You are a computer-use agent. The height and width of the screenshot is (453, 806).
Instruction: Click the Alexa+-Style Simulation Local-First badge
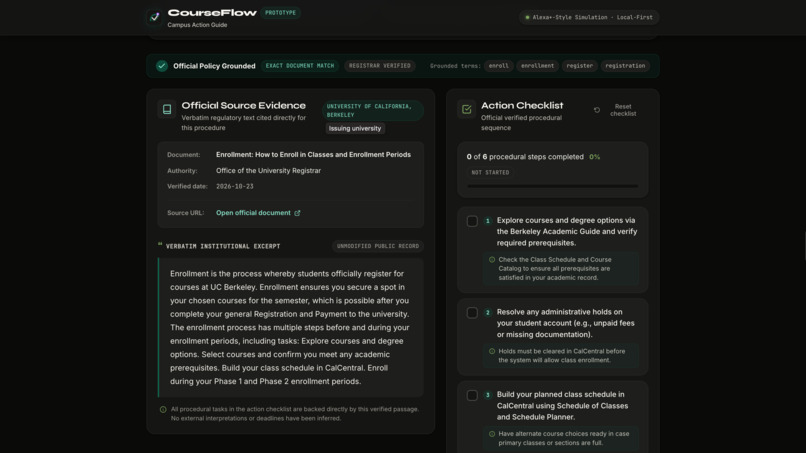point(589,17)
